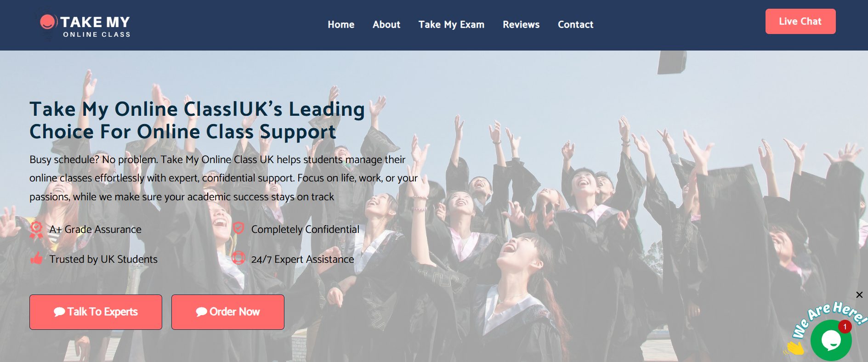Go to the Home menu item
Image resolution: width=868 pixels, height=362 pixels.
point(341,25)
